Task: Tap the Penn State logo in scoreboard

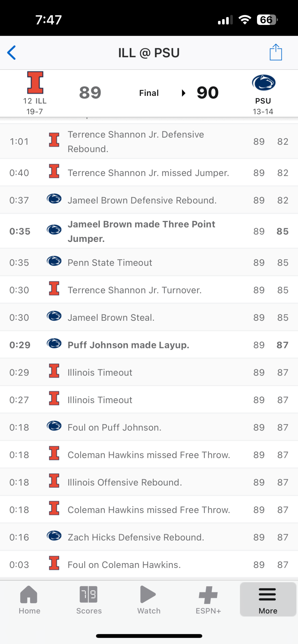Action: tap(263, 83)
